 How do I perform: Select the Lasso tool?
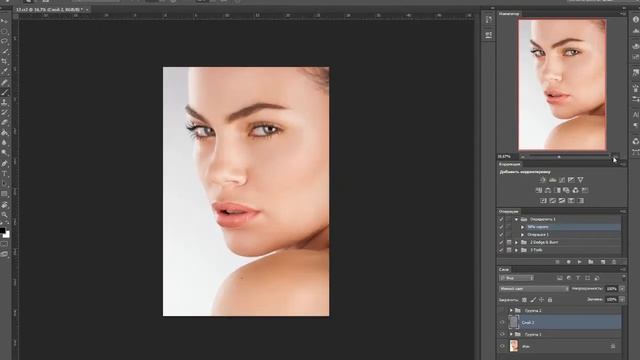(4, 42)
